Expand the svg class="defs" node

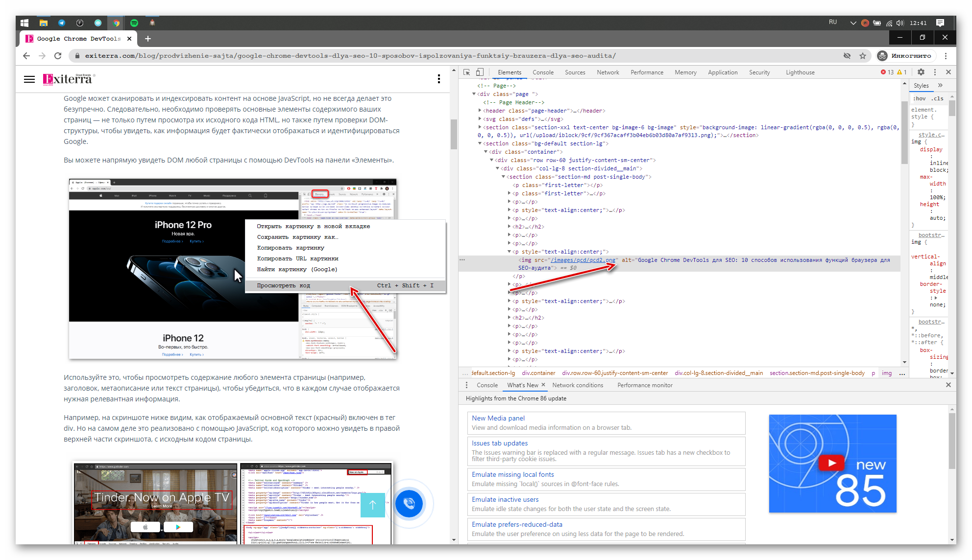click(x=480, y=119)
